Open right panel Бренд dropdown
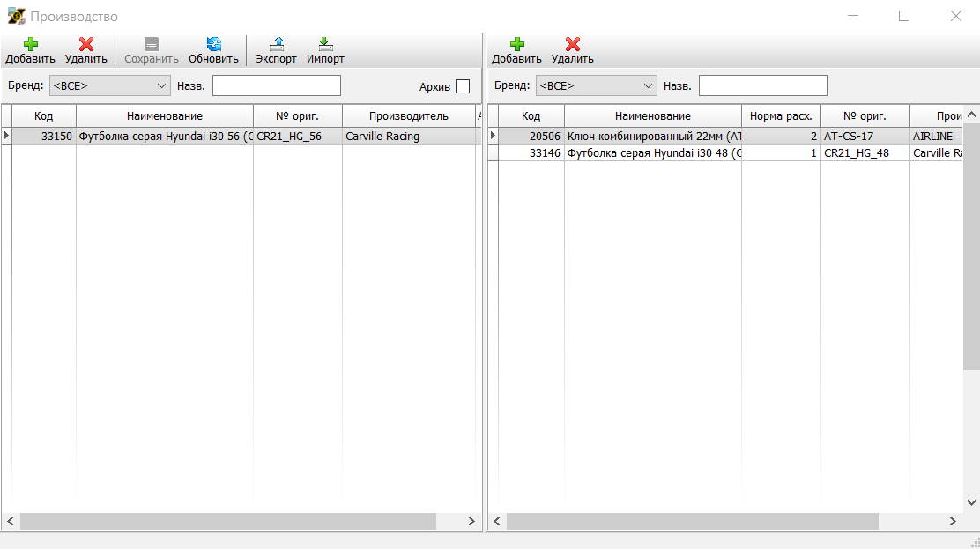 click(x=648, y=85)
